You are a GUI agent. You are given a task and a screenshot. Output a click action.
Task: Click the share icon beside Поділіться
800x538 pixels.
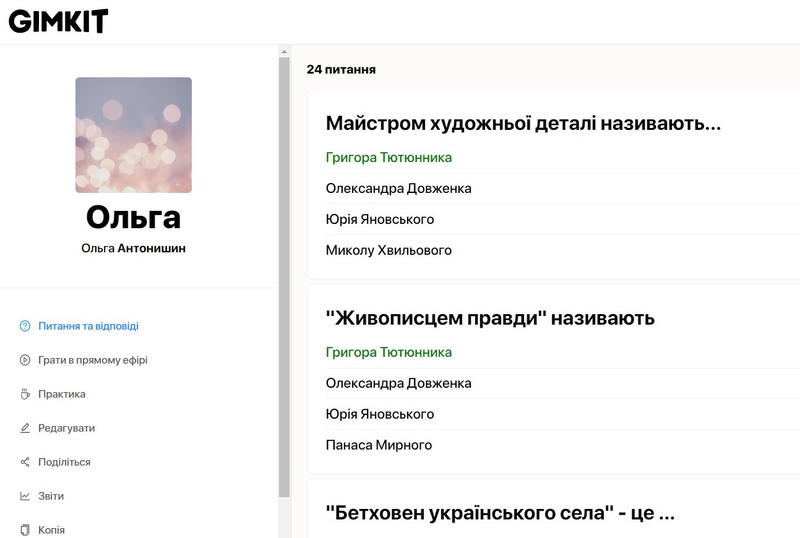coord(25,462)
